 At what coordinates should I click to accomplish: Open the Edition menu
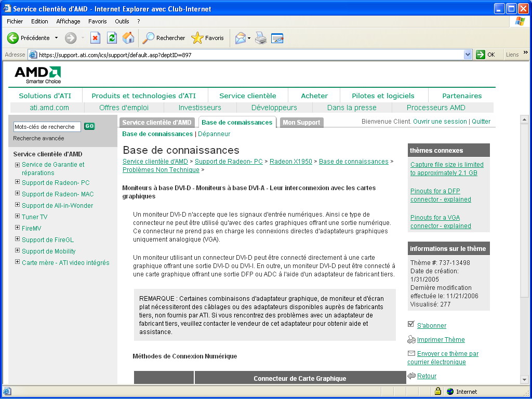point(39,21)
